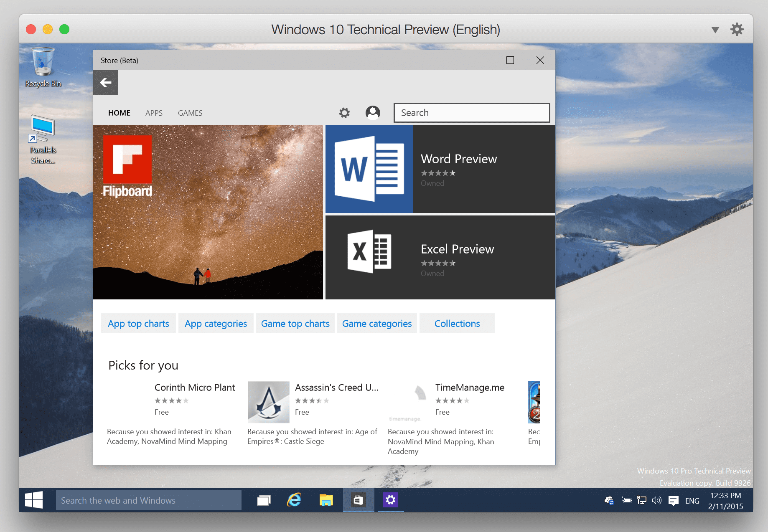Screen dimensions: 768x532
Task: Browse Game categories link
Action: (x=377, y=324)
